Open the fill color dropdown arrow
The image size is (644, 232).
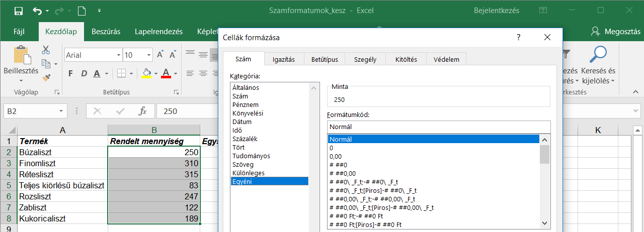click(156, 74)
